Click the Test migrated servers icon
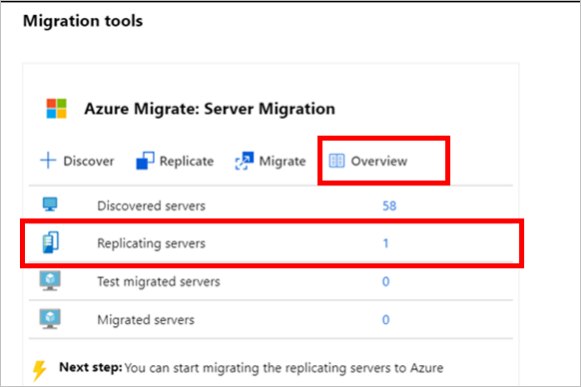This screenshot has height=387, width=581. pyautogui.click(x=50, y=281)
